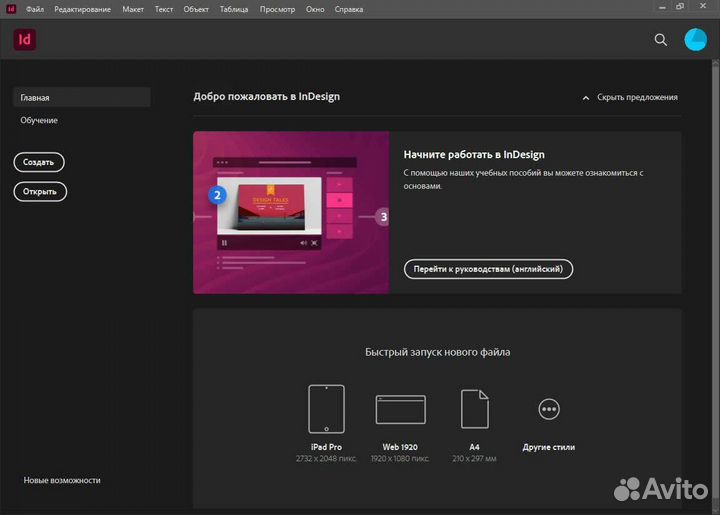The height and width of the screenshot is (515, 720).
Task: Click the 210 x 297 мм size text
Action: (474, 459)
